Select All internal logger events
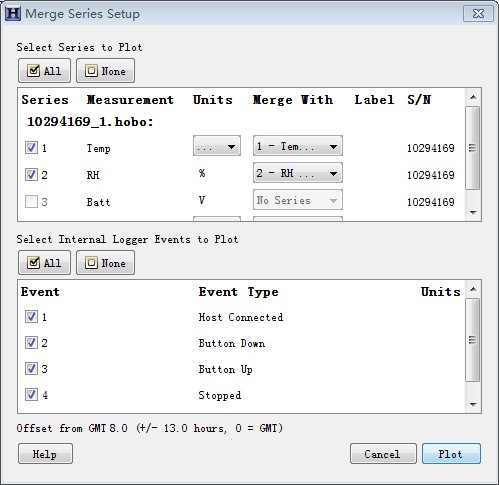The image size is (499, 485). point(44,263)
